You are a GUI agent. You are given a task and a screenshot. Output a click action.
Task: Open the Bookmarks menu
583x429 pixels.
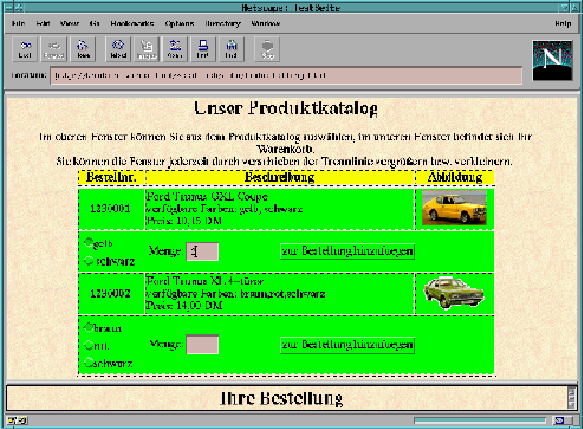pos(132,23)
